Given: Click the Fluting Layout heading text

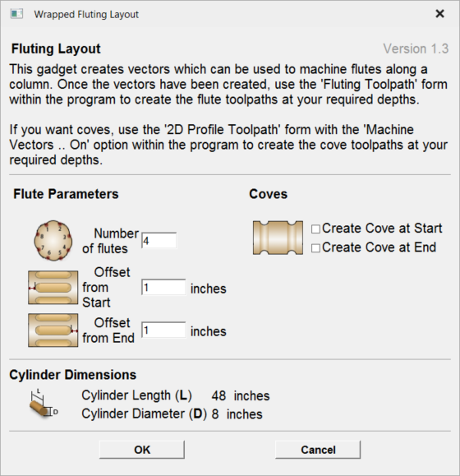Looking at the screenshot, I should pyautogui.click(x=56, y=49).
